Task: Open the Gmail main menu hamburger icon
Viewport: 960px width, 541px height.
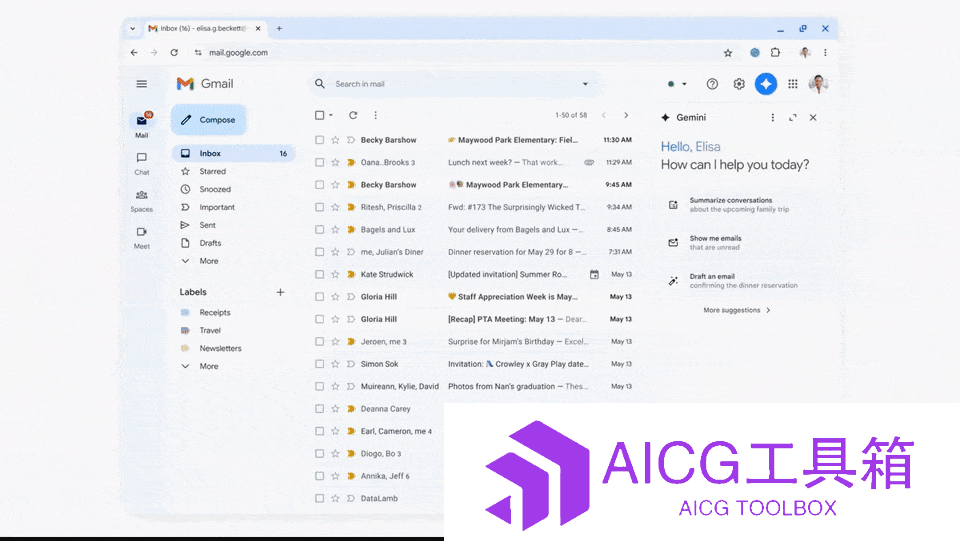Action: 141,84
